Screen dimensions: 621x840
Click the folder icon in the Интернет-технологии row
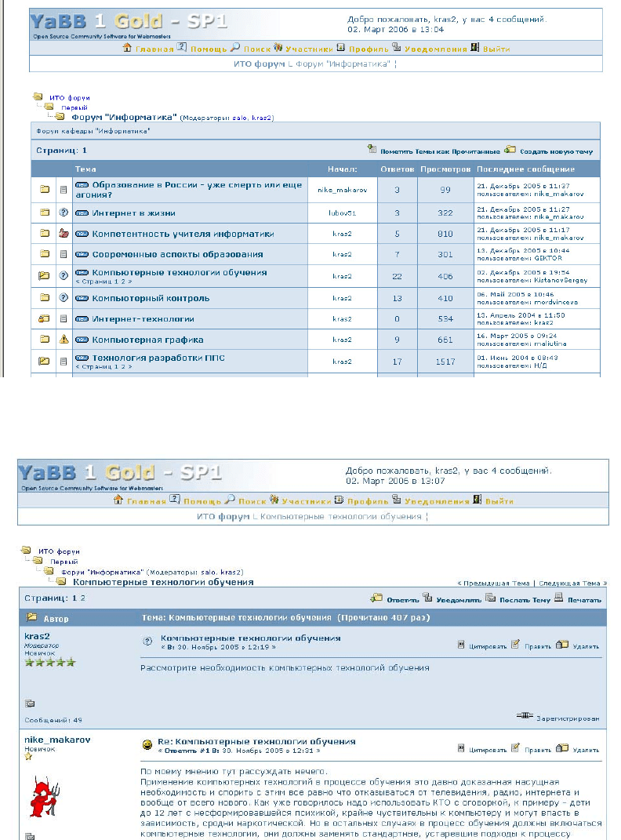44,318
